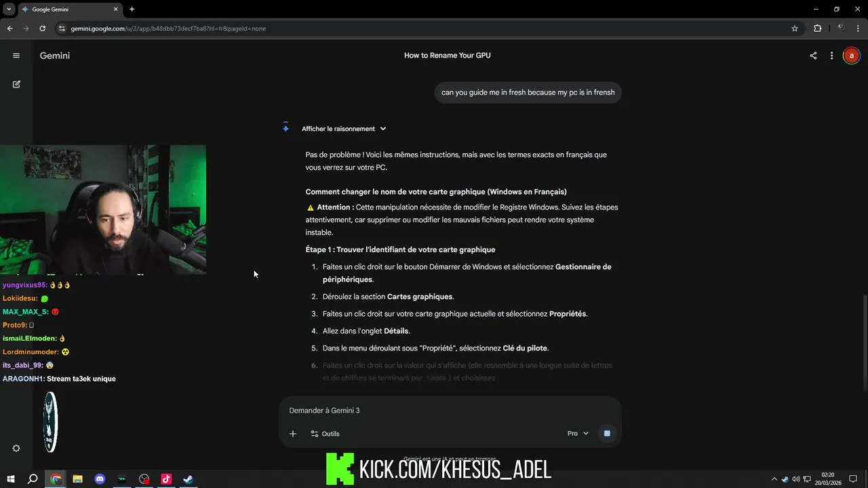Click the webcam overlay thumbnail
This screenshot has width=868, height=488.
click(x=103, y=209)
